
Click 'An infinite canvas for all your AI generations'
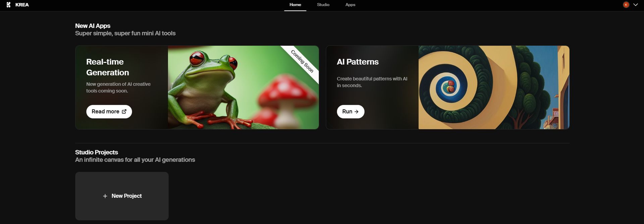(135, 160)
